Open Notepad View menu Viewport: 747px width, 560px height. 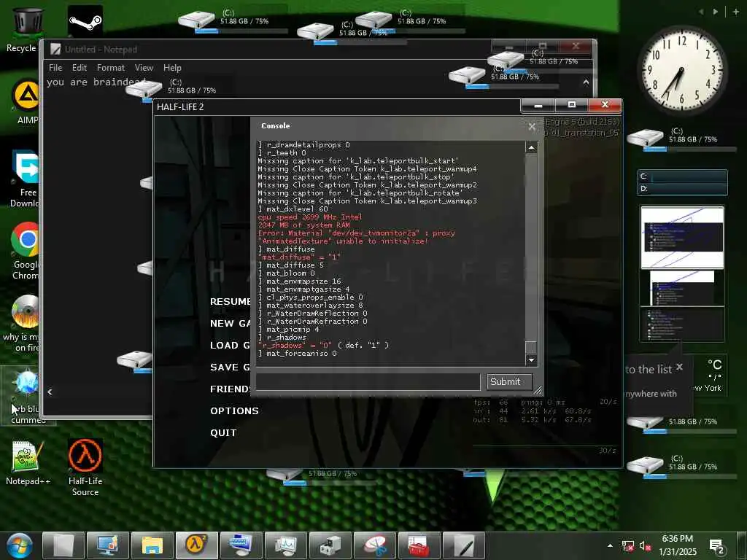coord(144,68)
